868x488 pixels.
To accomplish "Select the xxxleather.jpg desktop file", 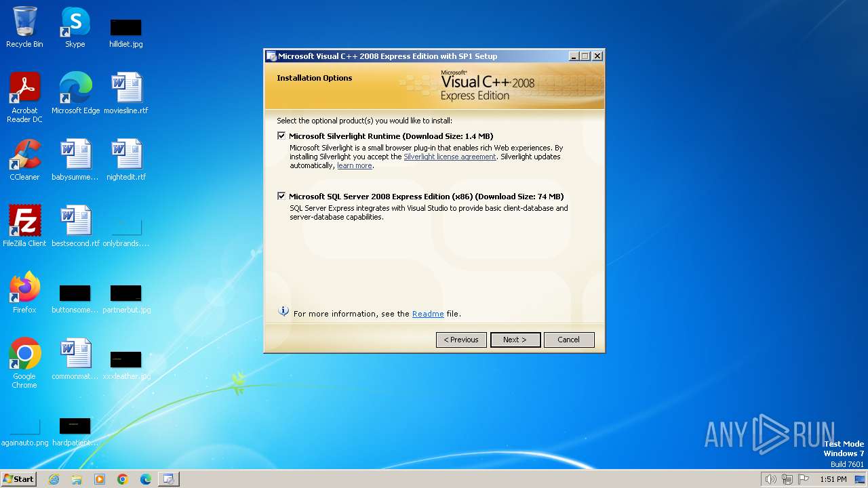I will [126, 365].
